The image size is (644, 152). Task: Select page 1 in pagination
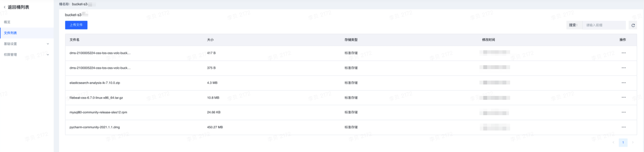coord(623,142)
